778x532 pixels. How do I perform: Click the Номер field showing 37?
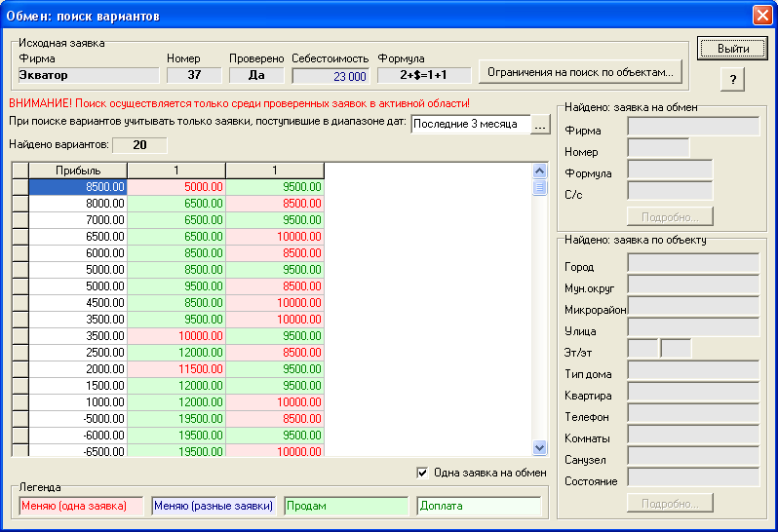(194, 75)
